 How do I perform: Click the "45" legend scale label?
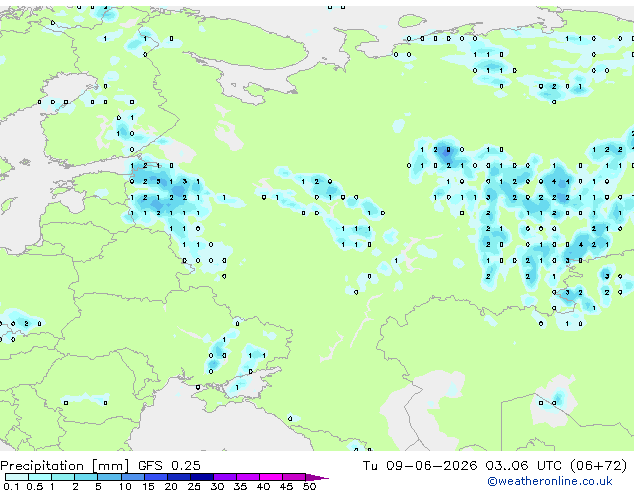[x=286, y=486]
